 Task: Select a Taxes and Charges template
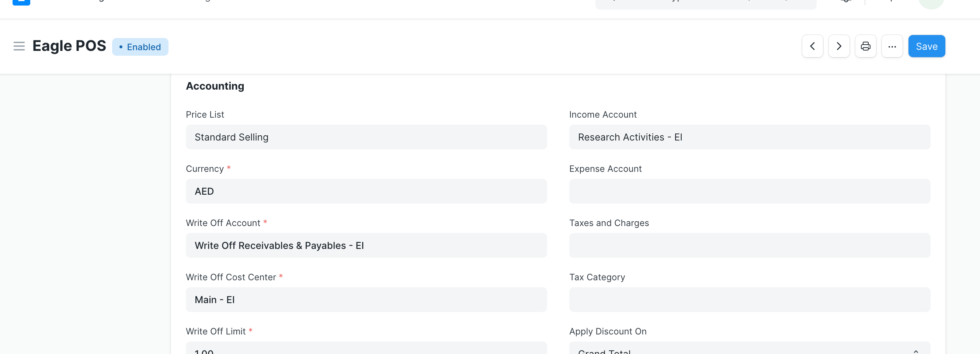(x=749, y=246)
